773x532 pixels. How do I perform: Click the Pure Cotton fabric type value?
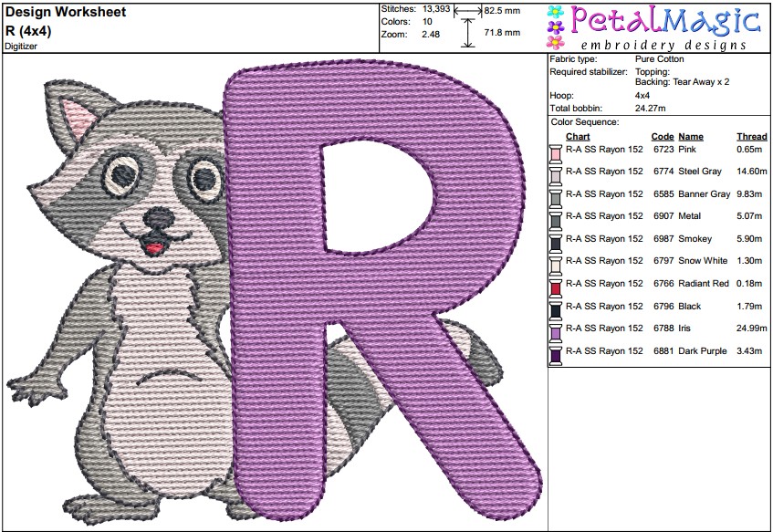pyautogui.click(x=660, y=59)
